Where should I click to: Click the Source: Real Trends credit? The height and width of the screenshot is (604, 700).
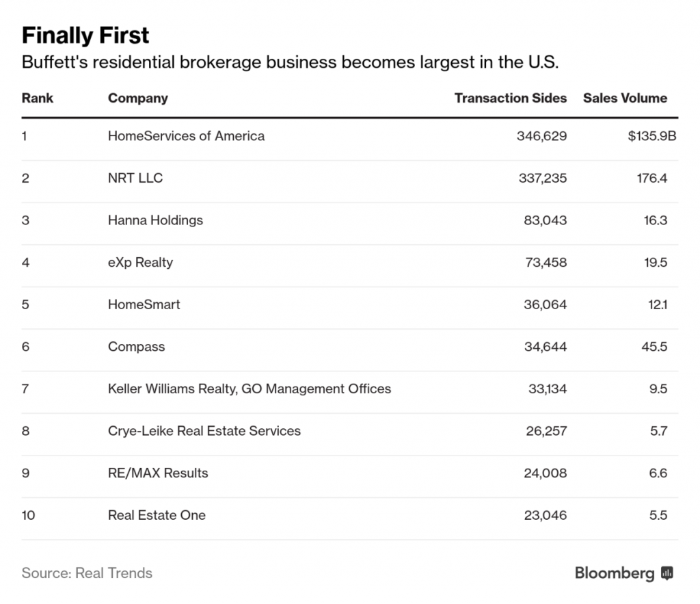(x=87, y=573)
